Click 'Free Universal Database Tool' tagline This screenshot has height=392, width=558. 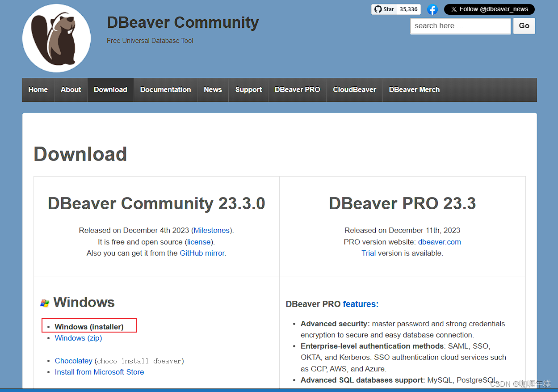click(x=150, y=41)
